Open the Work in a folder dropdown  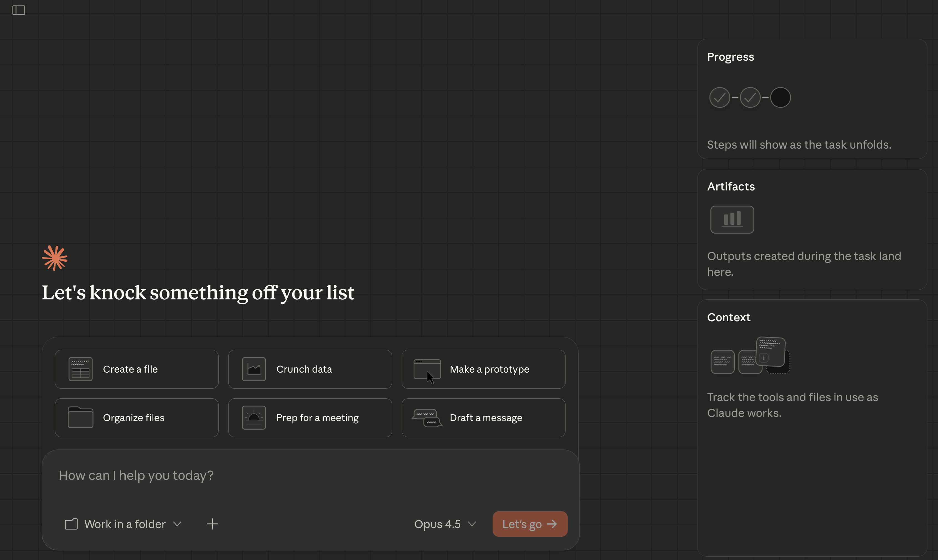tap(125, 524)
